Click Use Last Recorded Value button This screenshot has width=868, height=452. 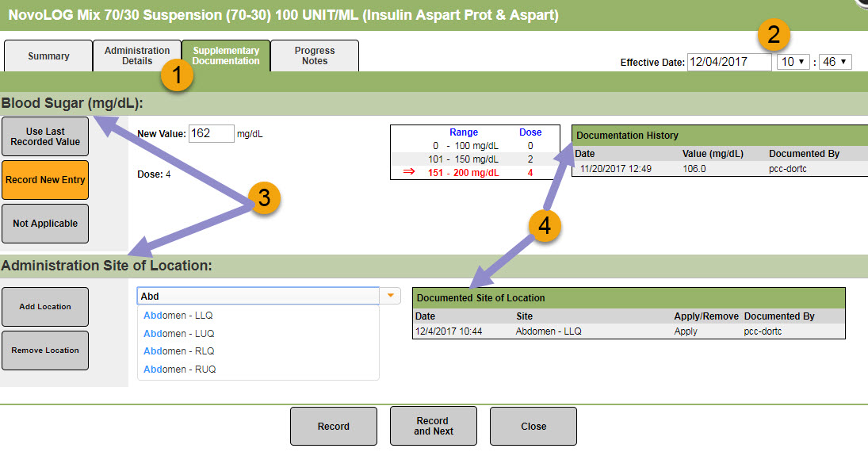point(45,136)
